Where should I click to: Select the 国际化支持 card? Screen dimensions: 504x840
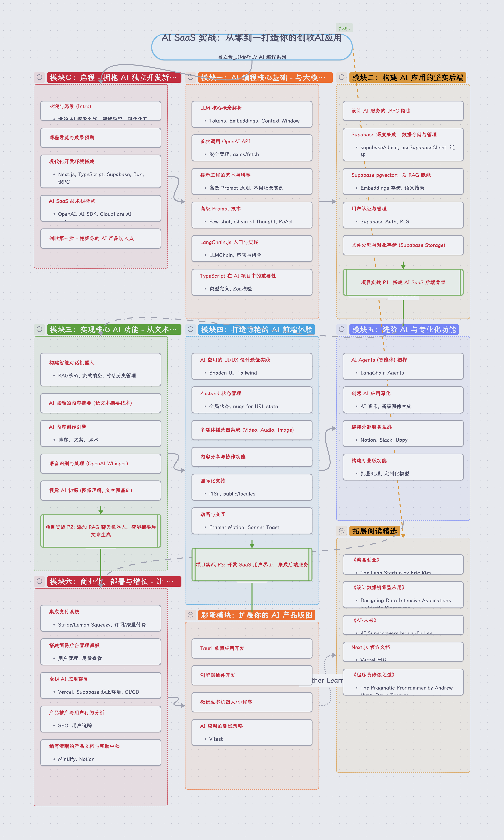252,487
